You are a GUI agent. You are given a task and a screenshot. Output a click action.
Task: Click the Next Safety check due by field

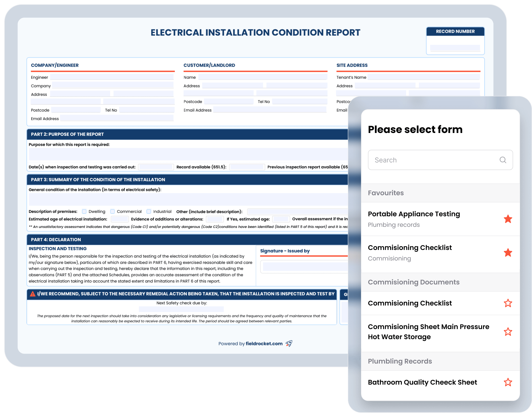(x=181, y=309)
